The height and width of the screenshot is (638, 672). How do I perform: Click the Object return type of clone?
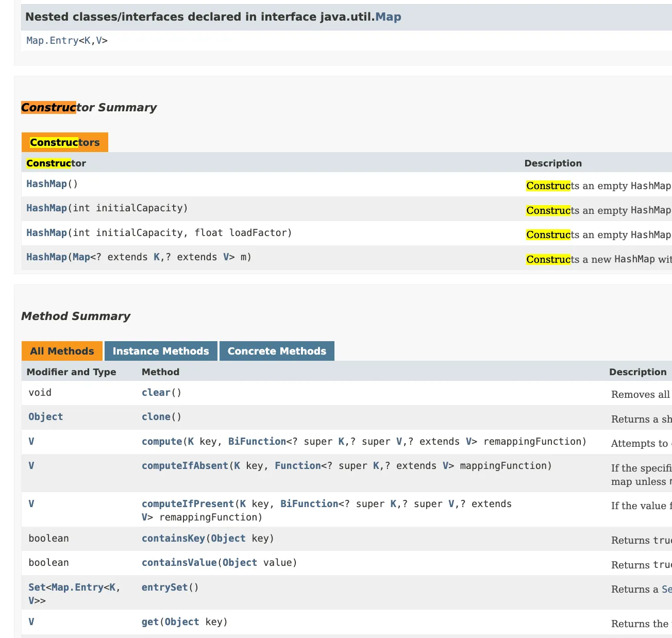[45, 417]
